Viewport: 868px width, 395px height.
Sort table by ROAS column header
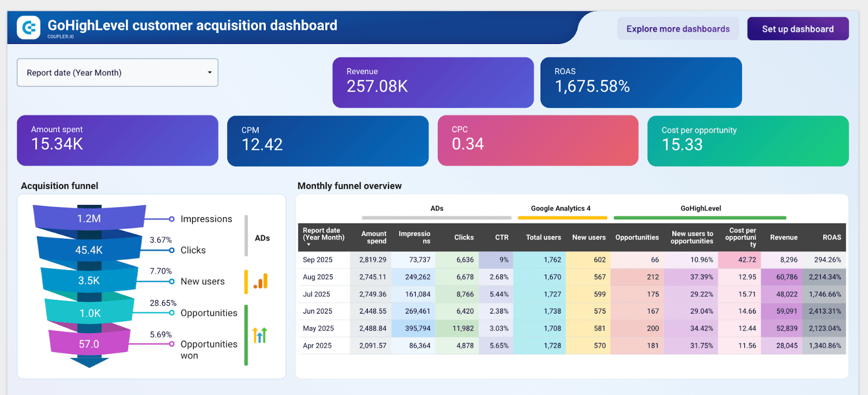click(831, 237)
